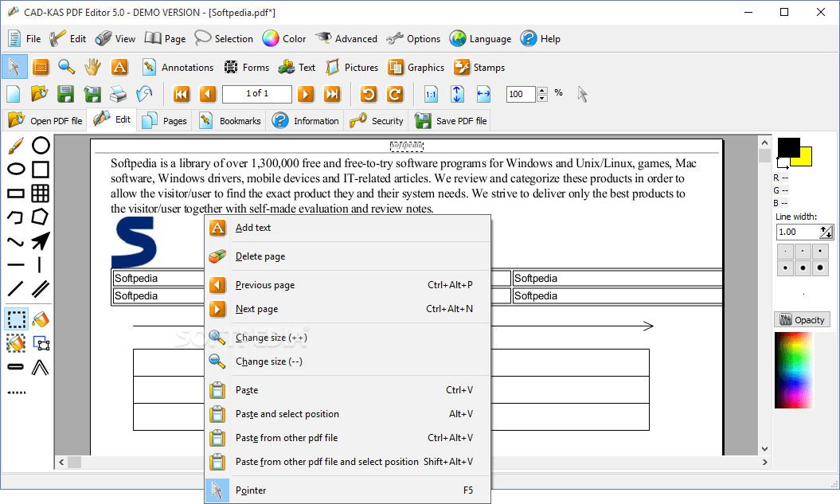Viewport: 840px width, 504px height.
Task: Click horizontal scrollbar right arrow
Action: (x=764, y=462)
